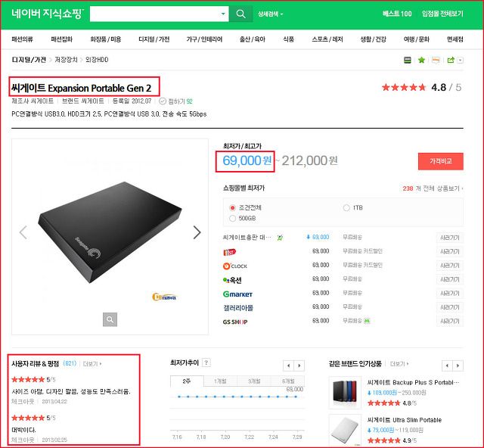484x448 pixels.
Task: Click the 찜하기 check circle icon
Action: (x=163, y=101)
